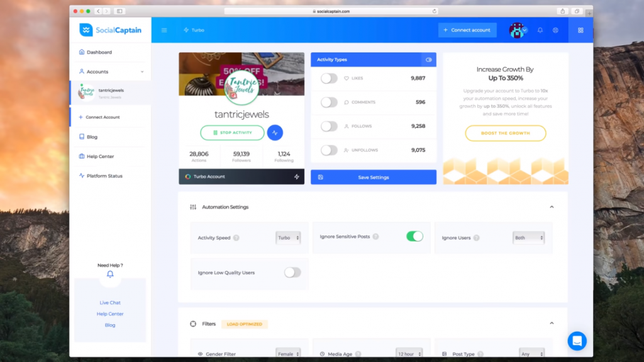Open the live chat bubble icon

pos(577,341)
